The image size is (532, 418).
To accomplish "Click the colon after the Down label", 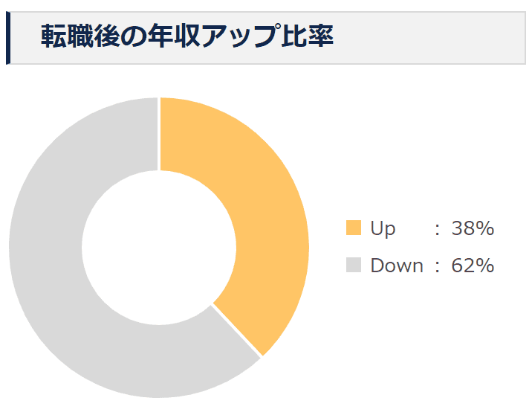I will pyautogui.click(x=438, y=265).
